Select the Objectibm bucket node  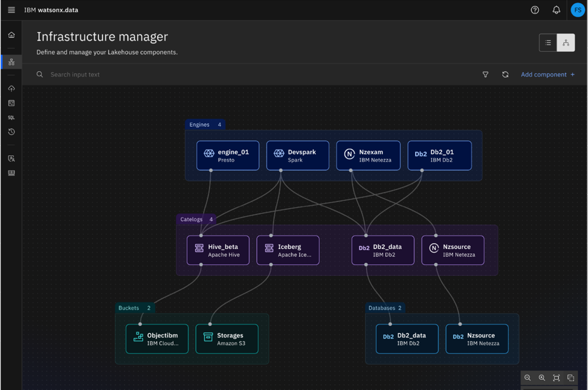[x=157, y=339]
